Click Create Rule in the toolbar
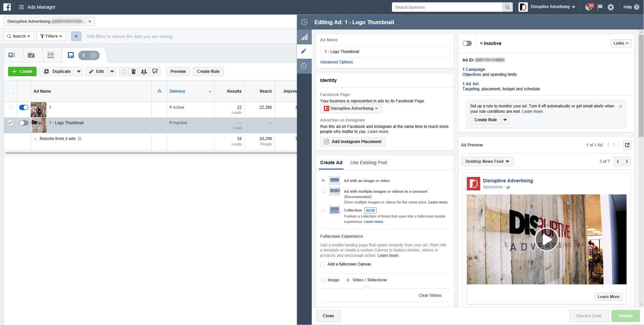This screenshot has height=325, width=644. pos(208,72)
